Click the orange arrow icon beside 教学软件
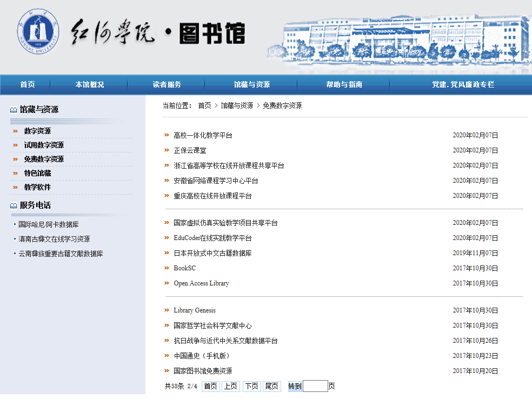The height and width of the screenshot is (399, 532). click(15, 187)
